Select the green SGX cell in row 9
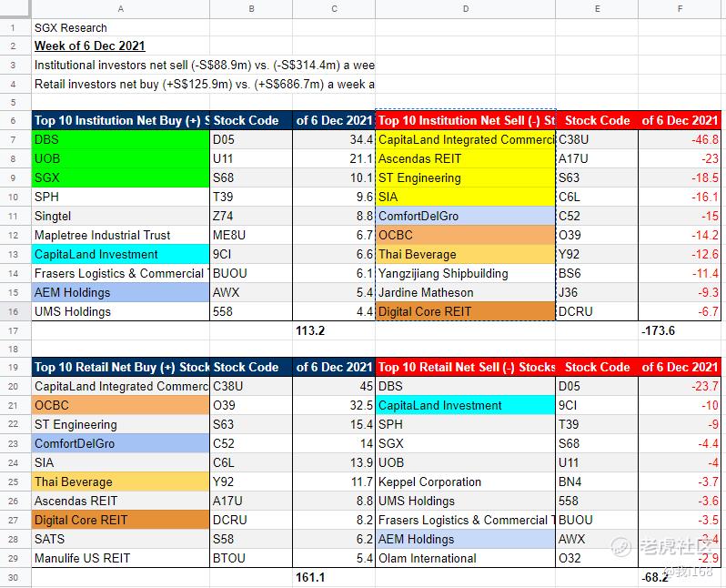Viewport: 726px width, 588px height. (120, 177)
